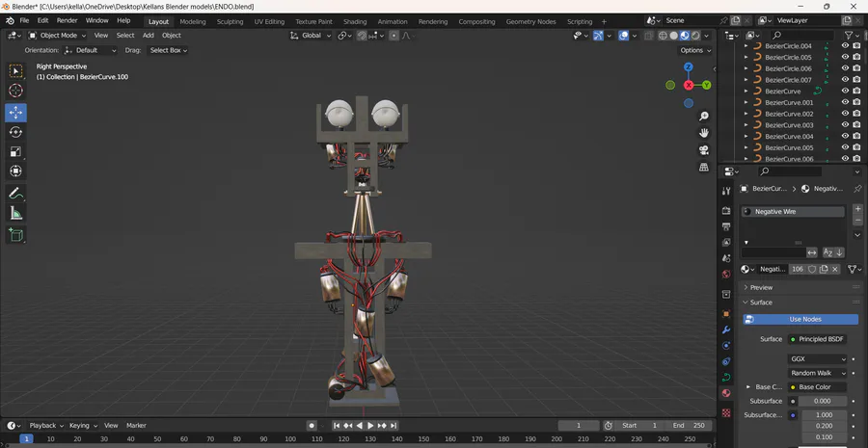
Task: Select the Annotate tool
Action: click(15, 194)
